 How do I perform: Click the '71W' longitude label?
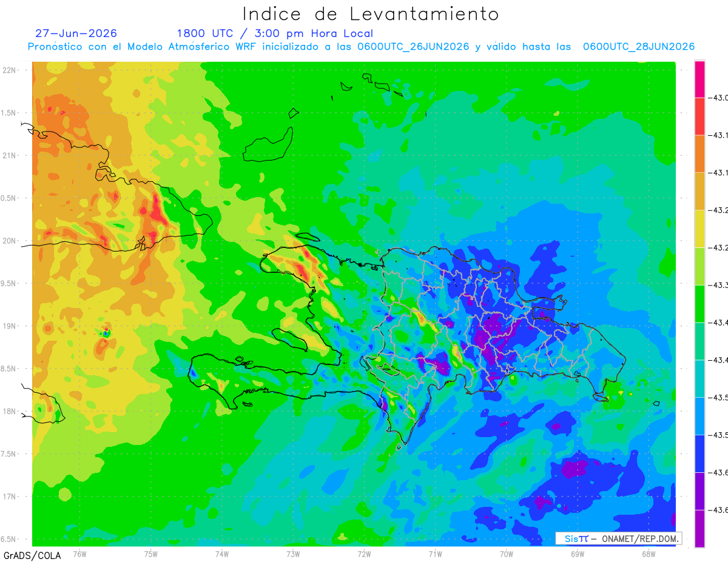[435, 553]
